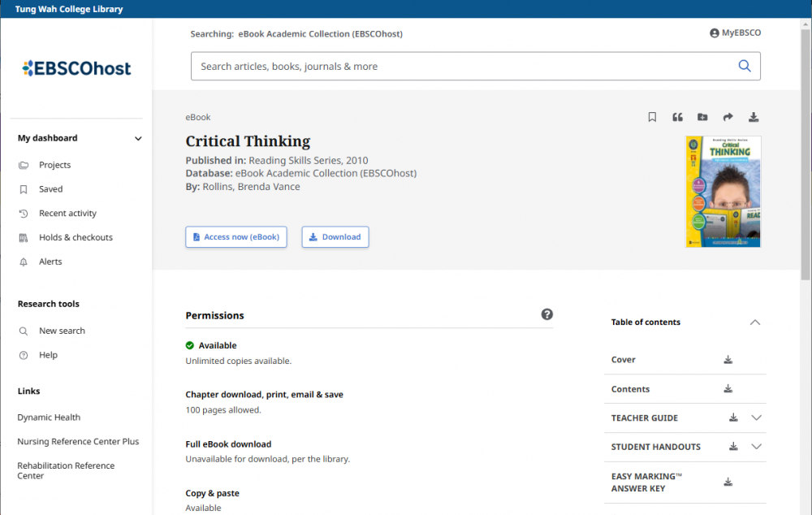Click the Reading Skills Series, 2010 text
The width and height of the screenshot is (812, 515).
click(x=308, y=161)
